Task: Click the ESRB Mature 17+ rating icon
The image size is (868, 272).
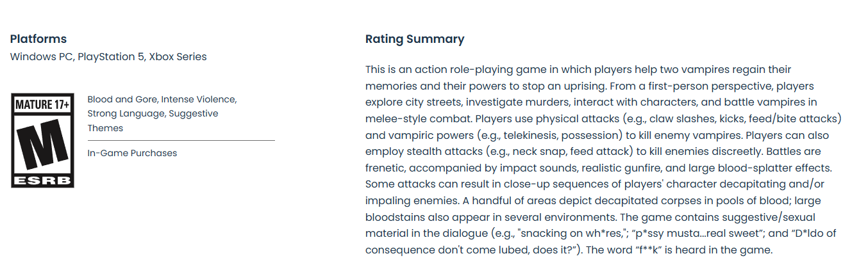Action: (42, 141)
